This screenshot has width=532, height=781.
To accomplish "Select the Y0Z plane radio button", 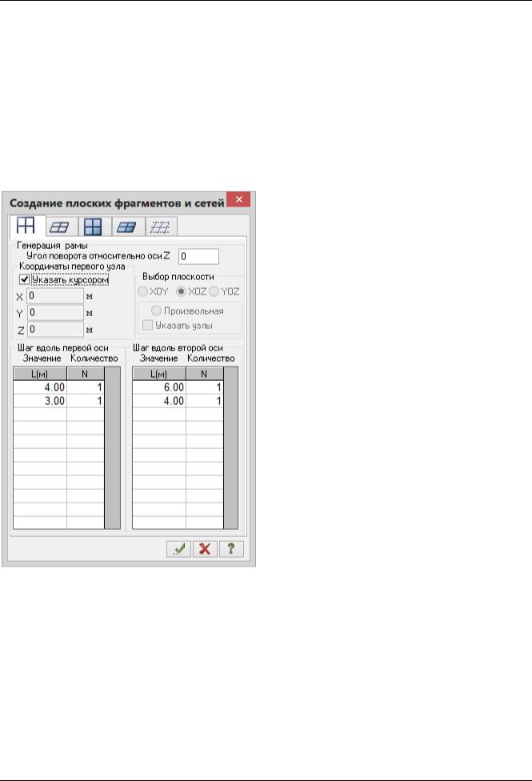I will click(x=214, y=291).
